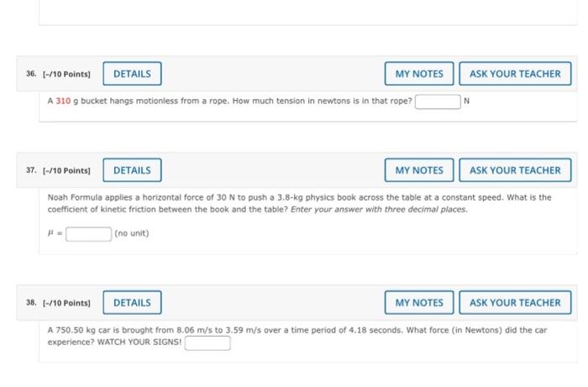Expand DETAILS for question 37
This screenshot has height=387, width=588.
click(133, 170)
